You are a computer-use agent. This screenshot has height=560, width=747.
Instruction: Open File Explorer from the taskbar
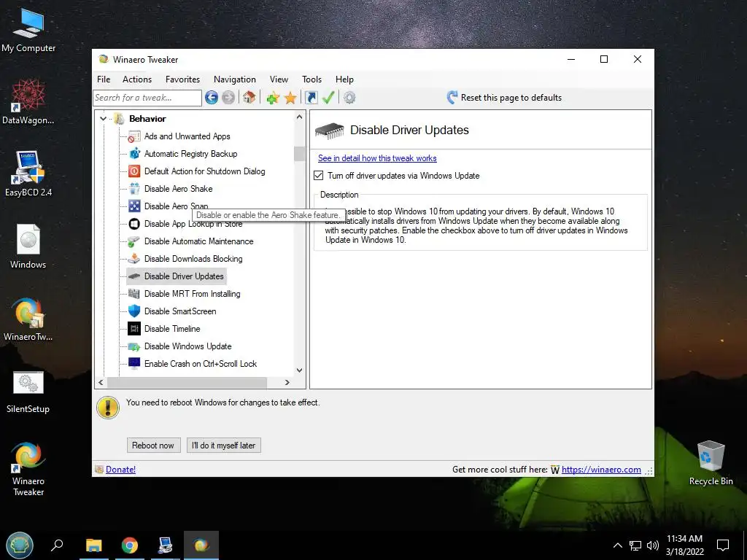click(94, 545)
